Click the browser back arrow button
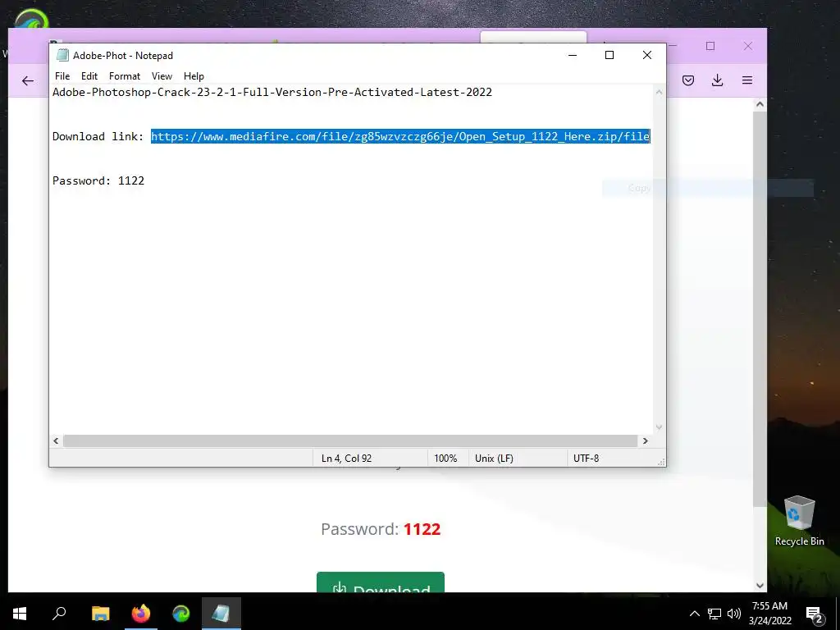This screenshot has width=840, height=630. coord(28,81)
